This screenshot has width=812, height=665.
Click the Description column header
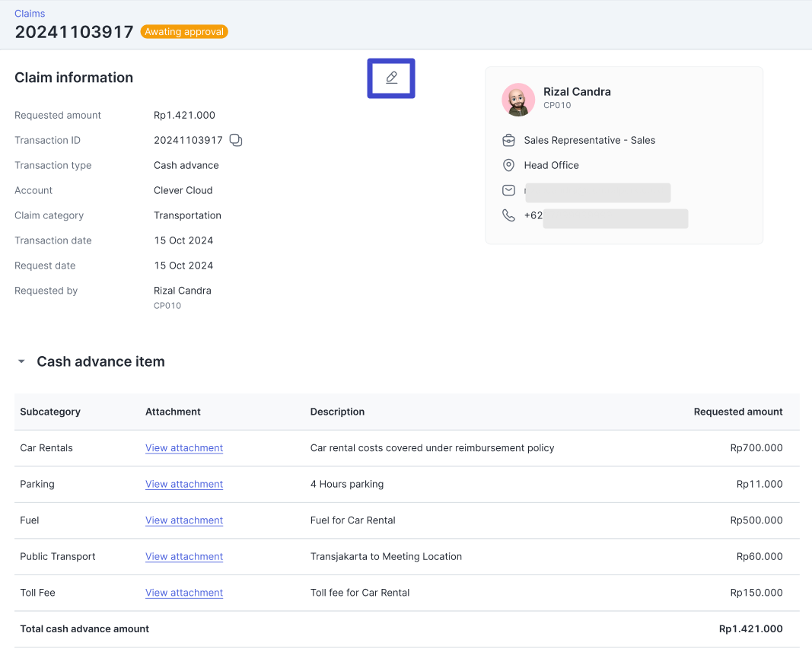[337, 412]
